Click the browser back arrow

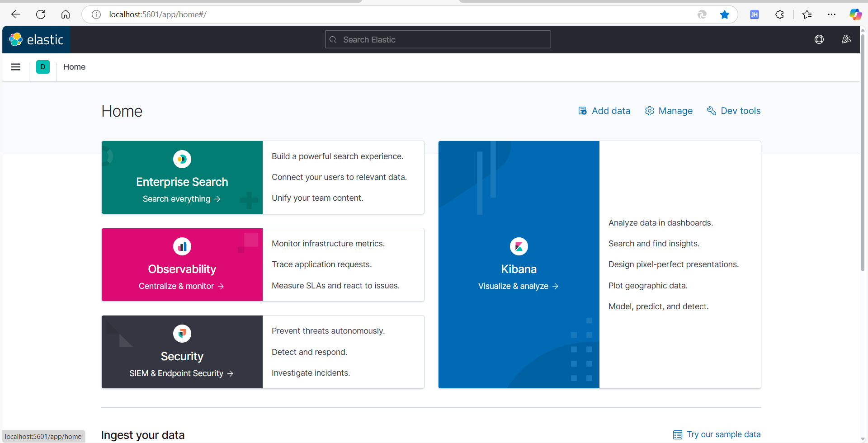tap(16, 14)
